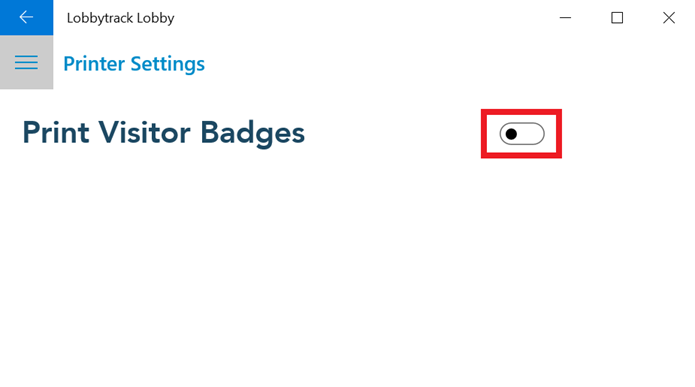Switch on visitor badge printing
The image size is (695, 387).
tap(522, 134)
